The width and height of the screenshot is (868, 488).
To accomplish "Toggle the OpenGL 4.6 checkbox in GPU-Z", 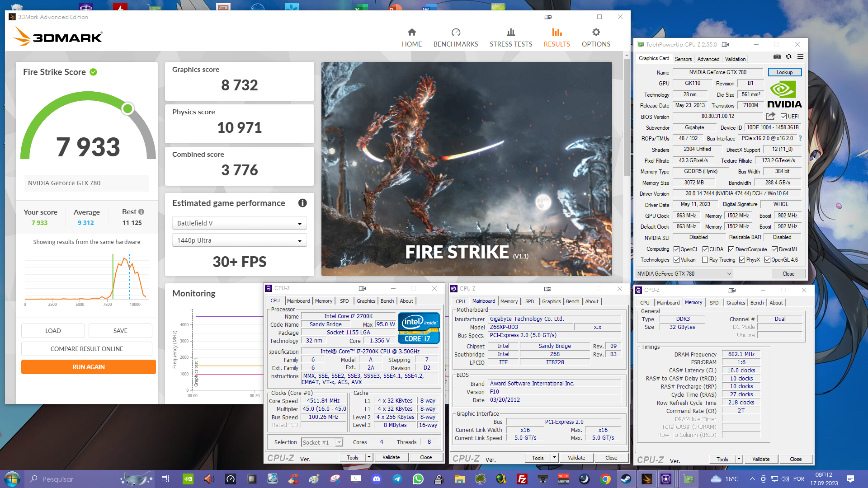I will [x=767, y=259].
